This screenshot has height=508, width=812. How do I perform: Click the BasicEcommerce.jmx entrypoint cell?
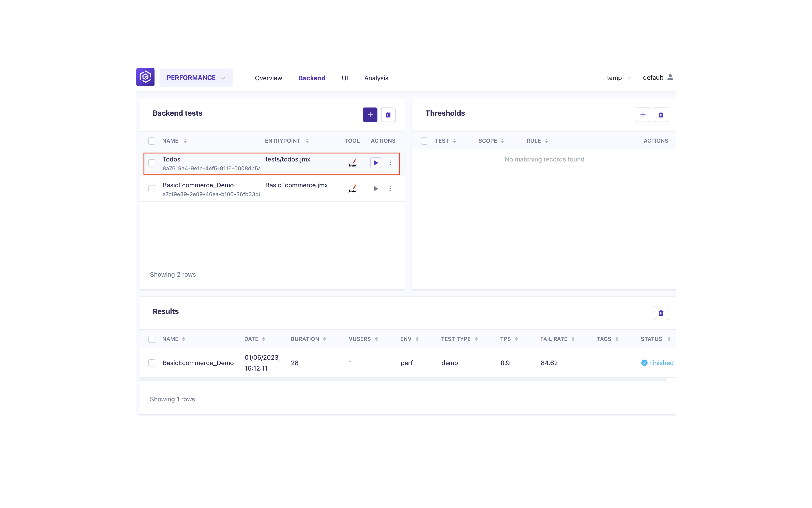296,185
